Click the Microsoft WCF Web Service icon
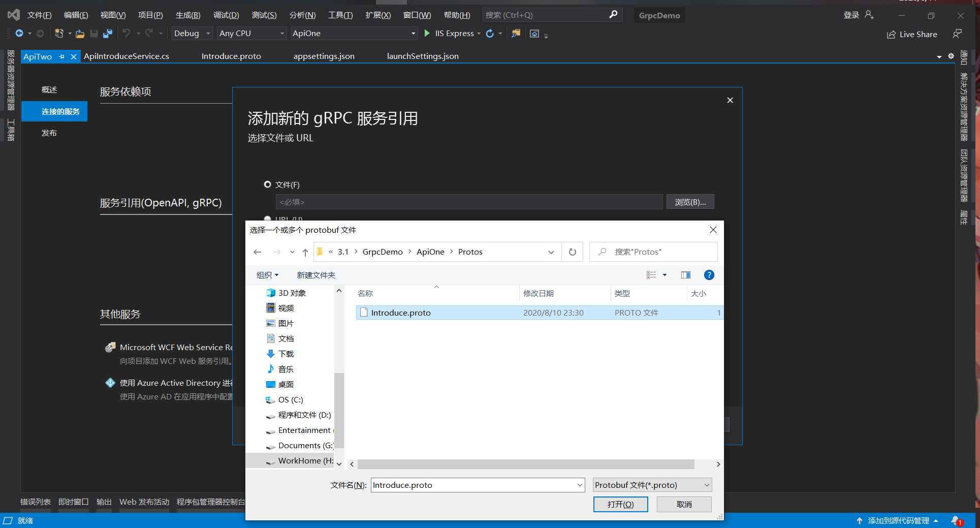The width and height of the screenshot is (980, 528). [110, 347]
